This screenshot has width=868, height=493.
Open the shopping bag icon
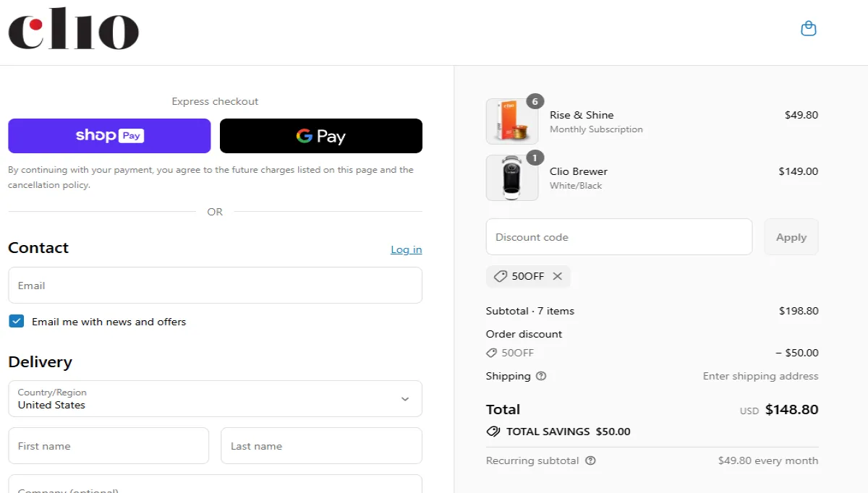tap(808, 28)
